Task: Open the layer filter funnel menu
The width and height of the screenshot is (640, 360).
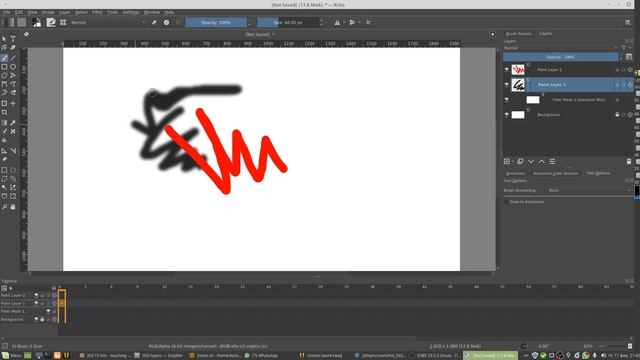Action: [x=624, y=48]
